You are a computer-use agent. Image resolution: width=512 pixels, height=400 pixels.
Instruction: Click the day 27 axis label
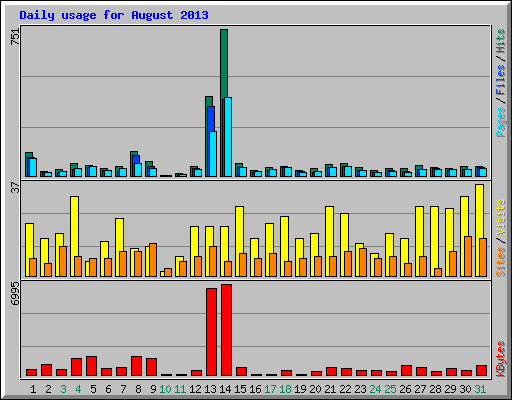420,389
